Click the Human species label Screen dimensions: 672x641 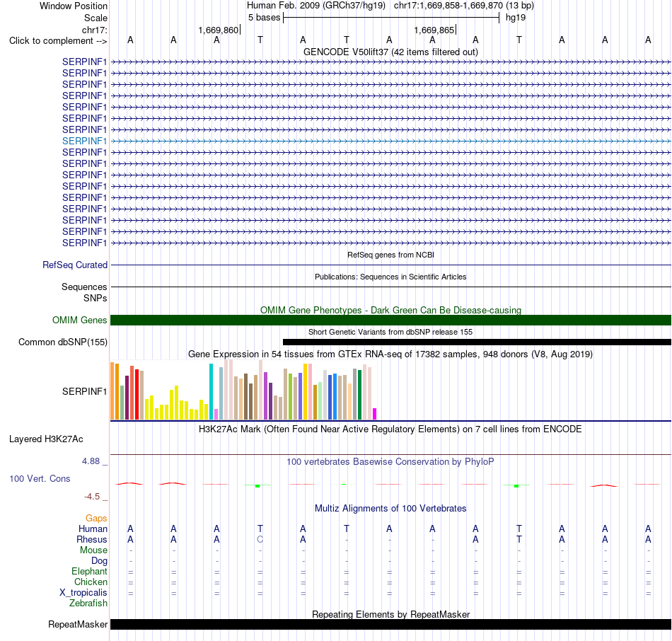click(x=93, y=529)
